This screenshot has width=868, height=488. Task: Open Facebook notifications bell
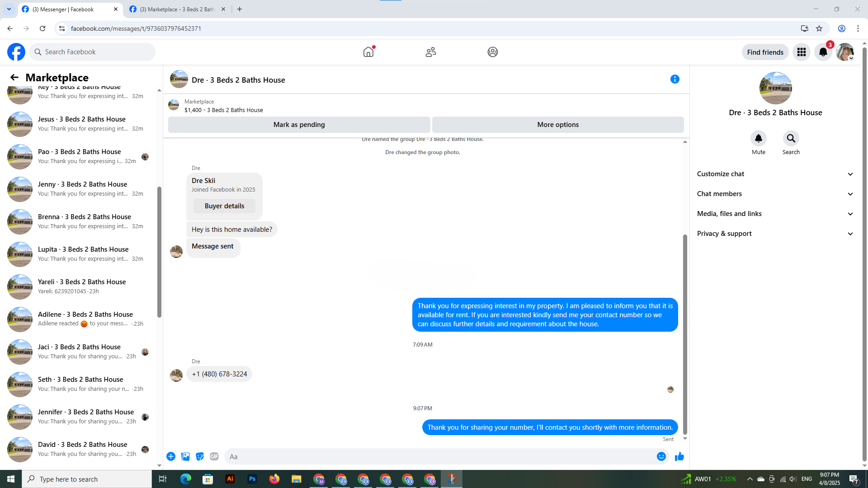point(823,52)
